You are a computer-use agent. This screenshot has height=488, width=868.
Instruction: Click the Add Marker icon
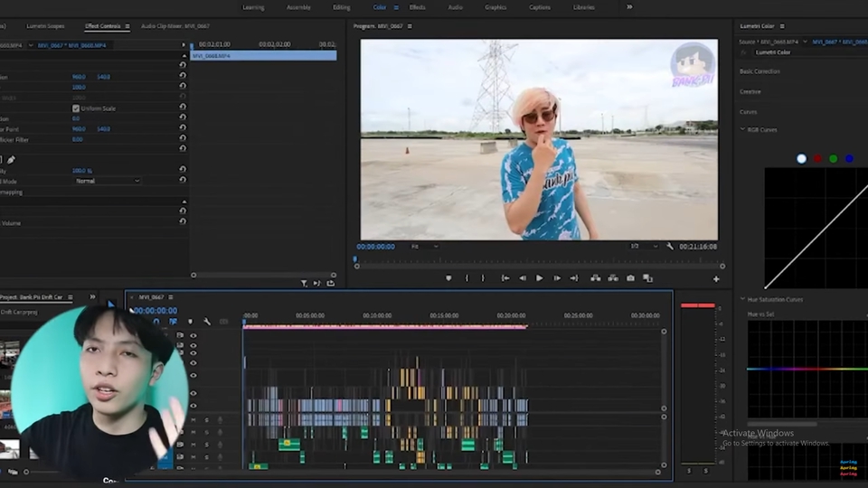coord(448,278)
